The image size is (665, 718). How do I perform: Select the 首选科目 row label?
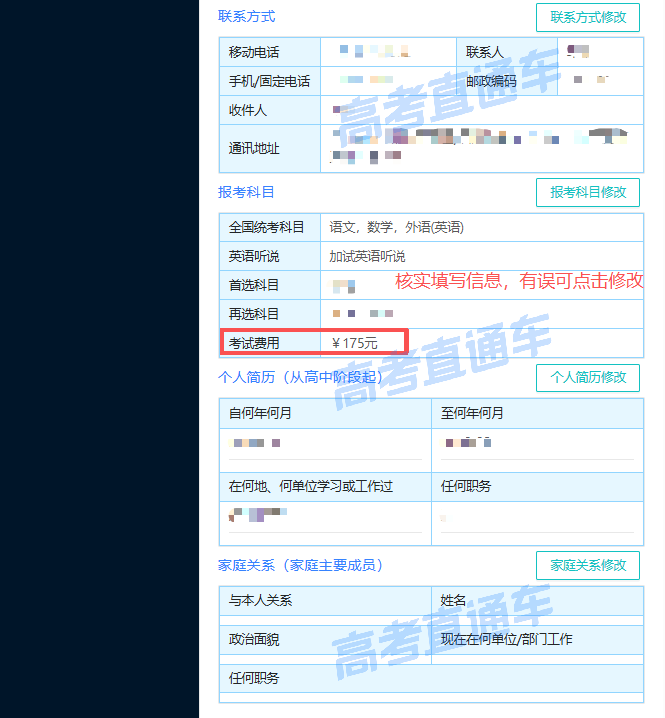tap(270, 285)
